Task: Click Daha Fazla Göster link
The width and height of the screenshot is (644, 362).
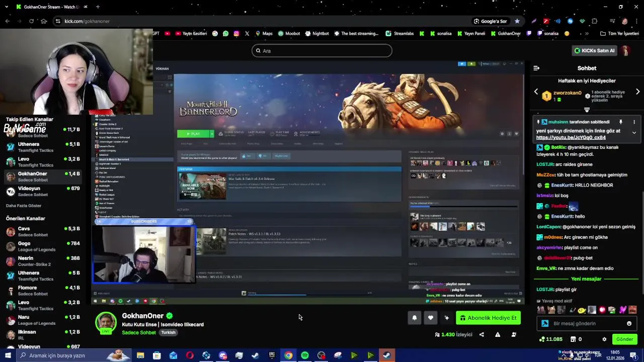Action: [x=24, y=206]
